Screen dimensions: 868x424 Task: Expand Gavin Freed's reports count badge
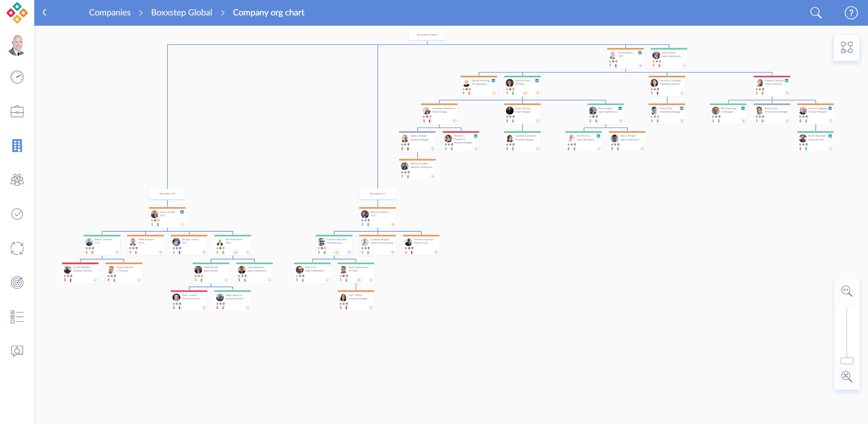[x=182, y=224]
